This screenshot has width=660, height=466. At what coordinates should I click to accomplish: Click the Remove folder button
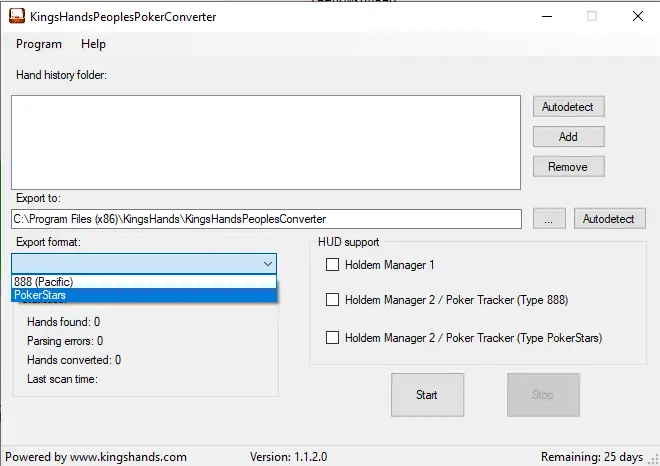pyautogui.click(x=568, y=167)
